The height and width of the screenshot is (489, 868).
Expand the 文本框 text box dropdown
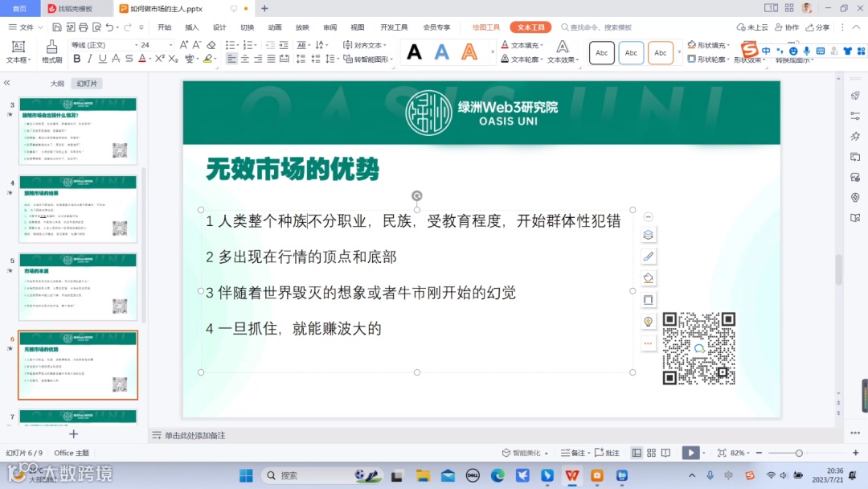click(x=18, y=60)
